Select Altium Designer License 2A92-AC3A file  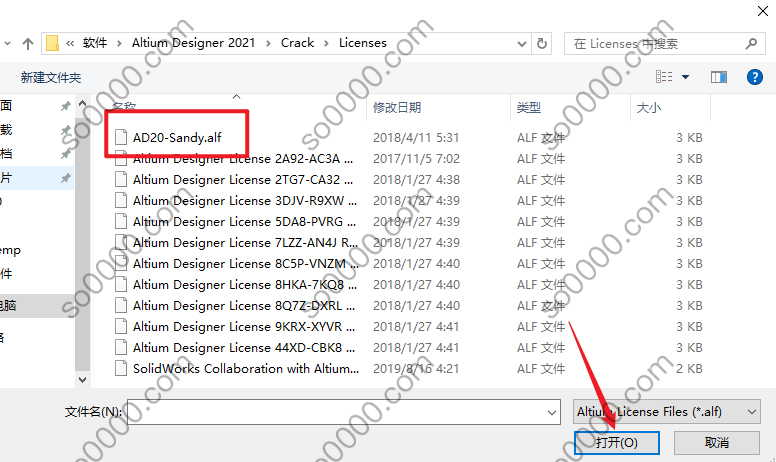pyautogui.click(x=242, y=159)
